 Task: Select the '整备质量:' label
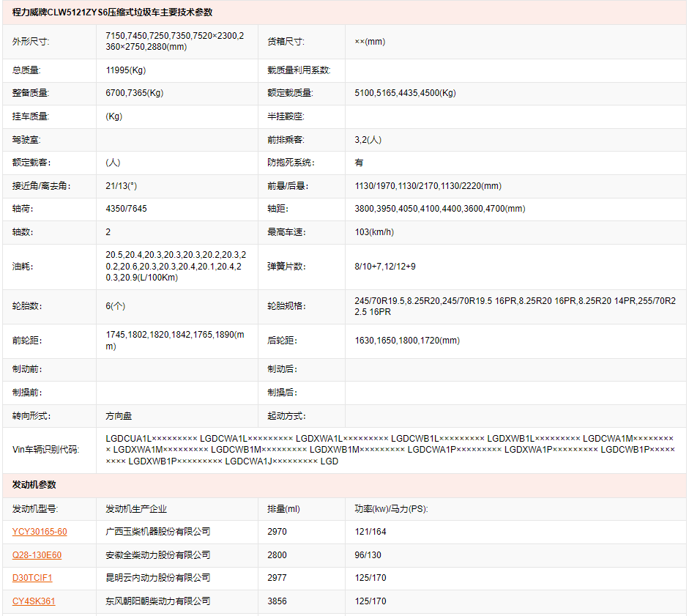[31, 93]
